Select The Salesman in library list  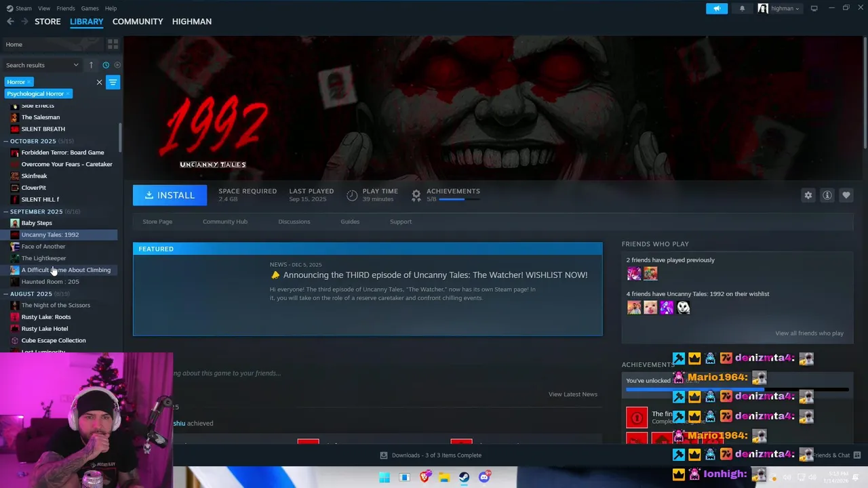[x=41, y=117]
